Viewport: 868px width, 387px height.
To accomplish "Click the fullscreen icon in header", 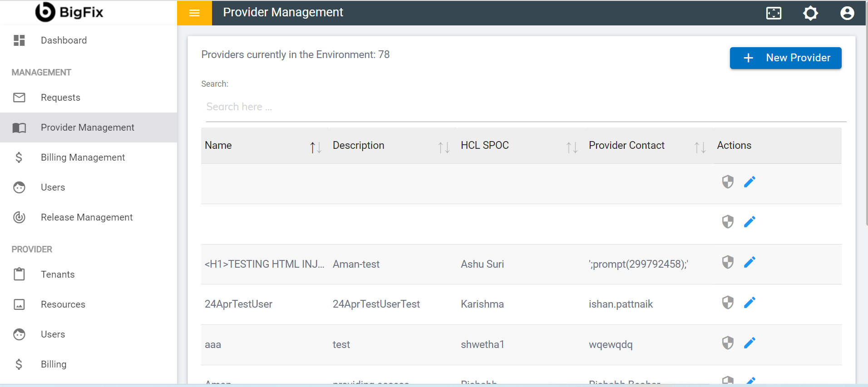I will (774, 13).
